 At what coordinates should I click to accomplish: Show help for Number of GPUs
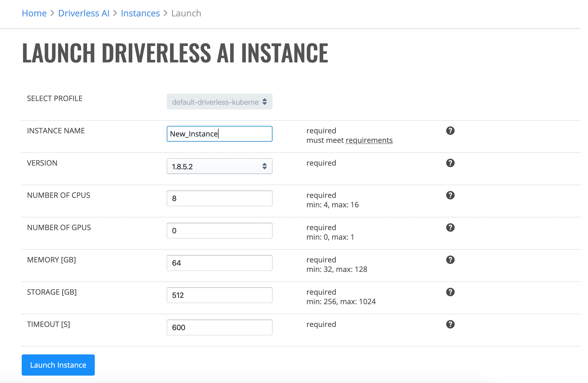pos(450,227)
